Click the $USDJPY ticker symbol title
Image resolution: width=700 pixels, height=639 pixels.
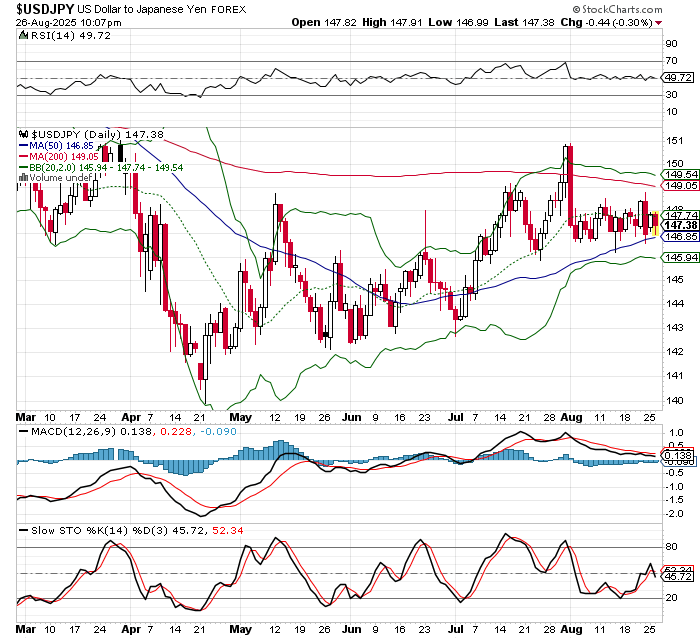pos(45,9)
